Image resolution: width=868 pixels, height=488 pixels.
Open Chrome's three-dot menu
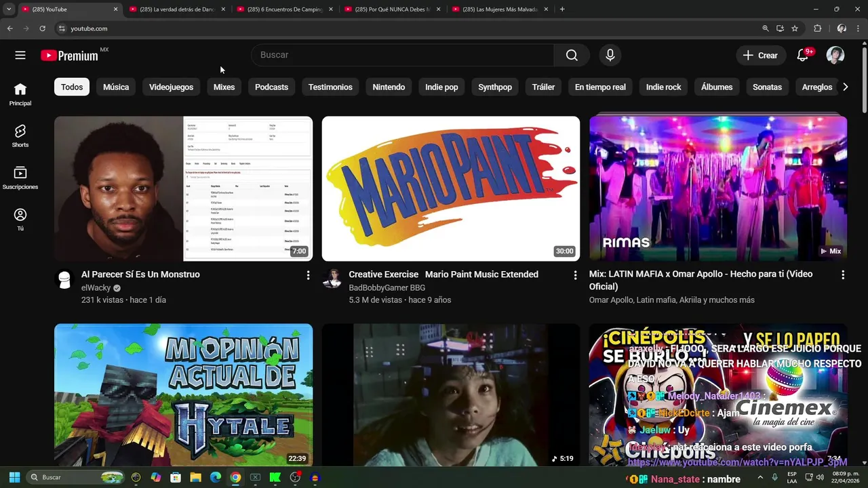coord(859,28)
